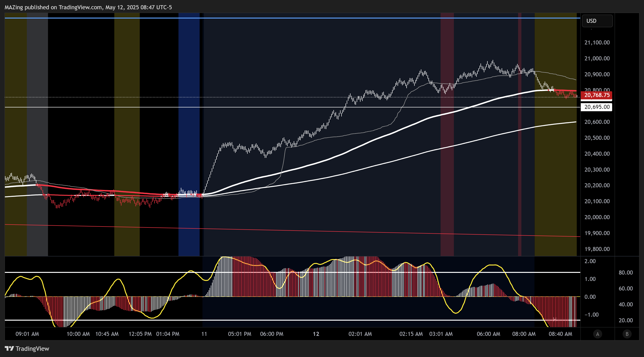Click the oscillator 20.00 scale label

click(626, 320)
